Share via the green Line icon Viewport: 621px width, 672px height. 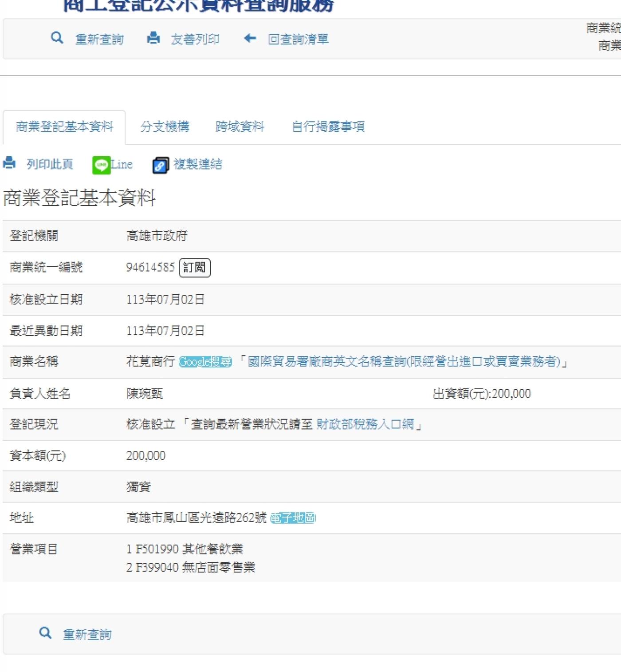click(x=102, y=165)
